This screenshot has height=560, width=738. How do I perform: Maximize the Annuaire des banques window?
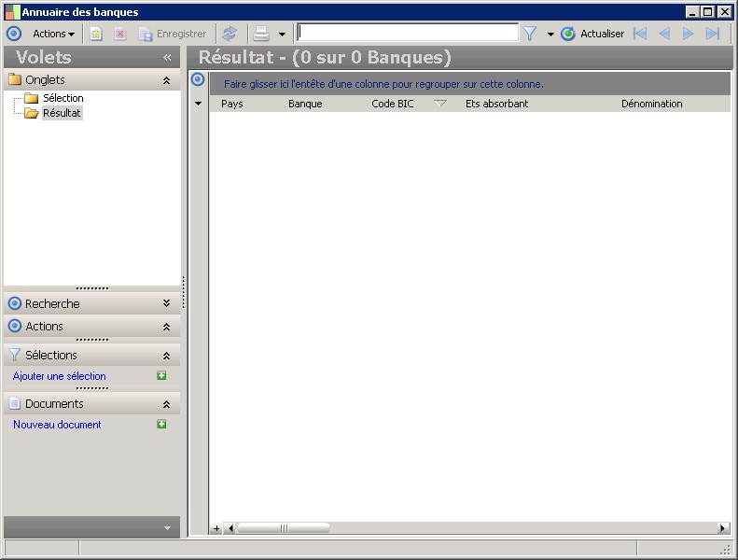(708, 12)
